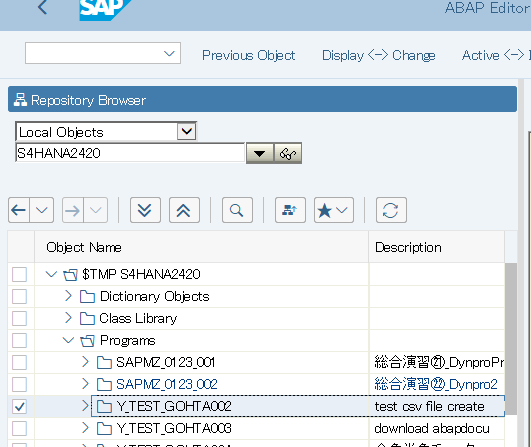This screenshot has width=531, height=447.
Task: Click Previous Object in the toolbar
Action: click(249, 55)
